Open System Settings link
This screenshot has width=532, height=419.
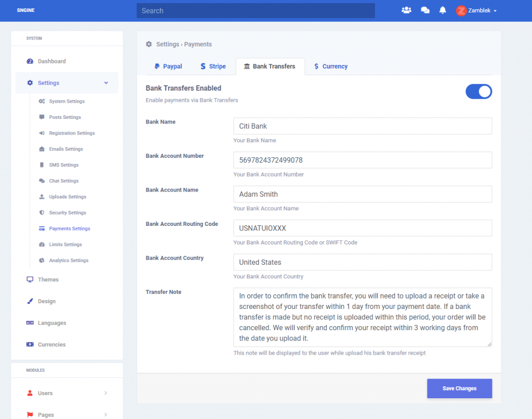[x=67, y=101]
